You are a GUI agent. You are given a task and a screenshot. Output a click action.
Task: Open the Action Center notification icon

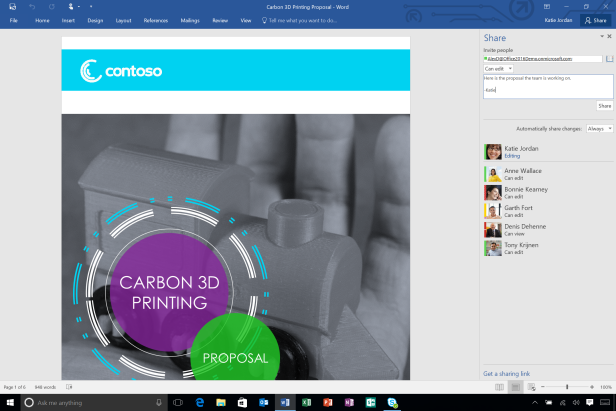(x=590, y=402)
